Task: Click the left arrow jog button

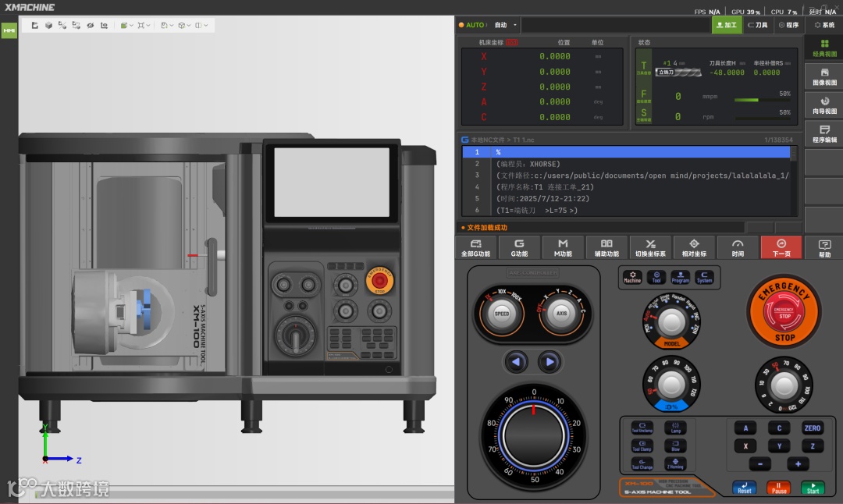Action: click(516, 361)
